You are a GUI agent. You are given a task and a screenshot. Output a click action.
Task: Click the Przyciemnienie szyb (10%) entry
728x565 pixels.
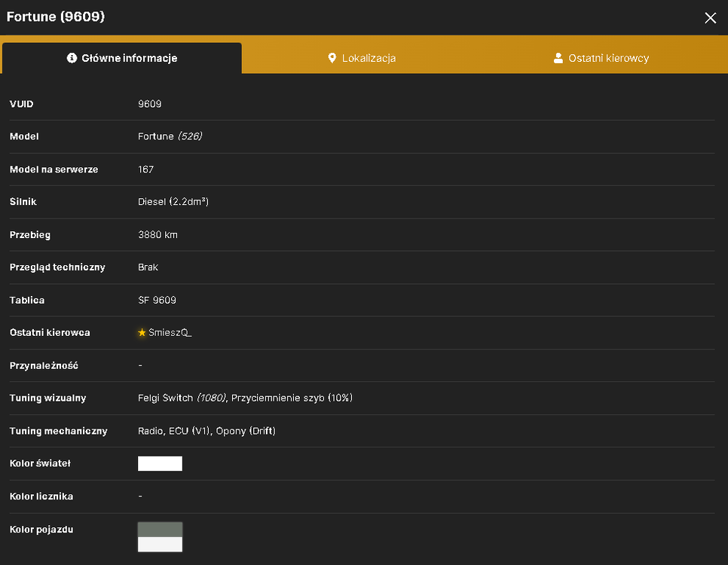(292, 398)
